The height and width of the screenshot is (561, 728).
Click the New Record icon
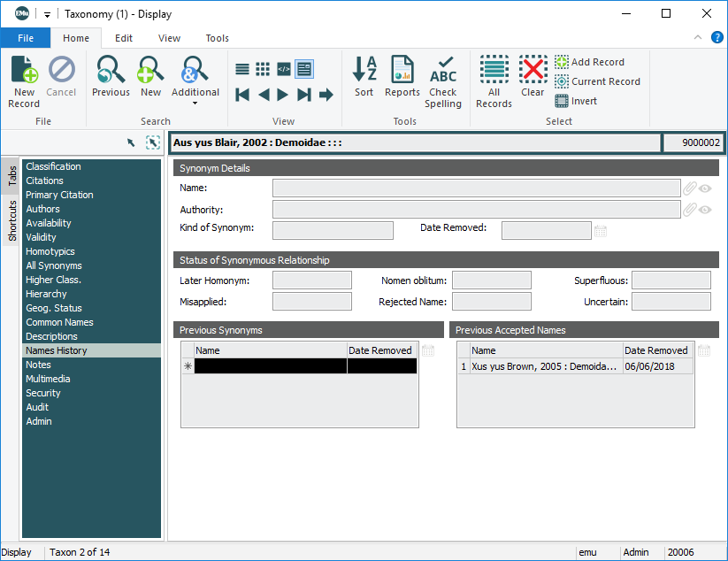pos(24,80)
